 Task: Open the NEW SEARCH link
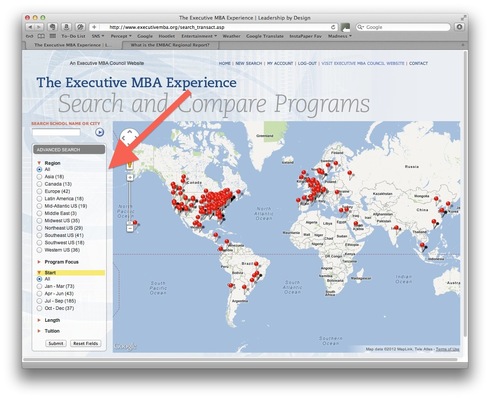tap(249, 63)
